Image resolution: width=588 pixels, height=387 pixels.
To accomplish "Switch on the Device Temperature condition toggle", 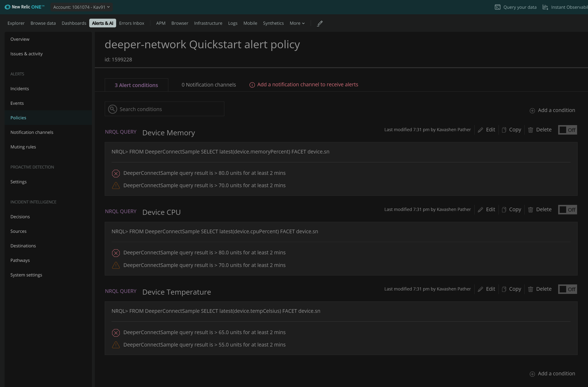I will 567,289.
